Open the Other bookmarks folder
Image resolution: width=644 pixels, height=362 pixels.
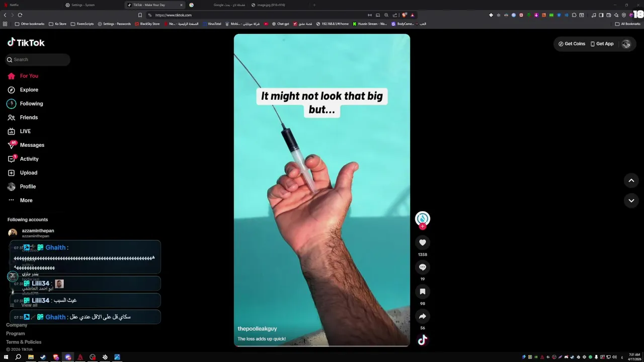point(30,24)
